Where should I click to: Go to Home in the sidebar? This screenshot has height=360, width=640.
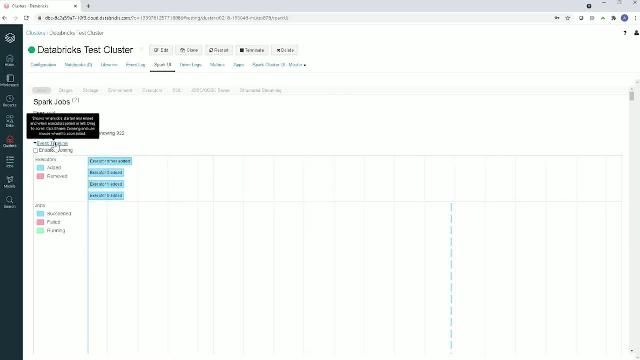(10, 60)
